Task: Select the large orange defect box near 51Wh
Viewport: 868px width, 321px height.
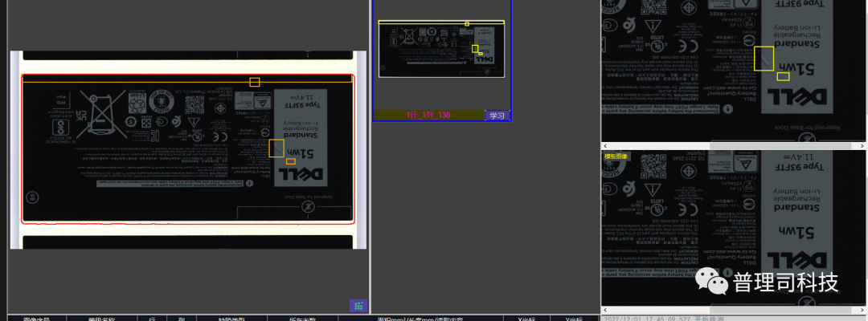Action: 276,148
